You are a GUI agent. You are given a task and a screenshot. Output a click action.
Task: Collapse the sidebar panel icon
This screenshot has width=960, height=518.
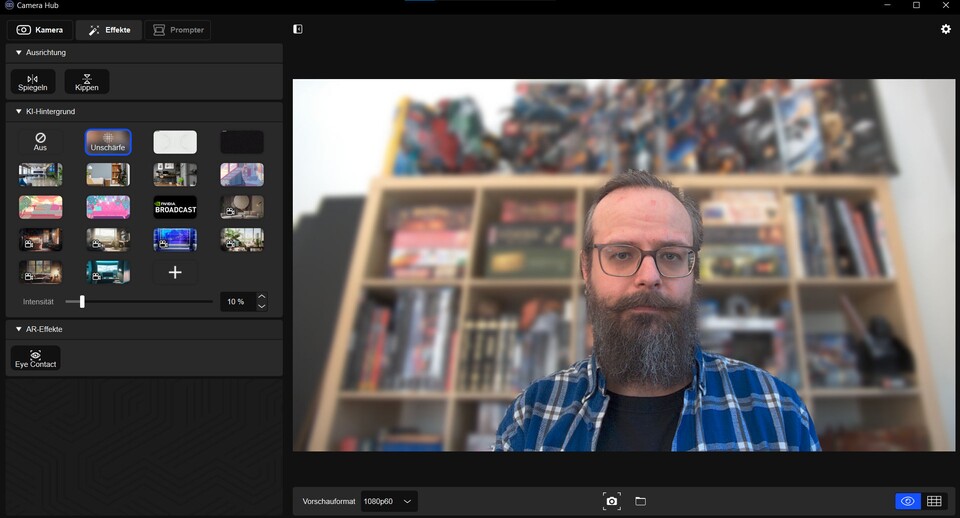(298, 29)
